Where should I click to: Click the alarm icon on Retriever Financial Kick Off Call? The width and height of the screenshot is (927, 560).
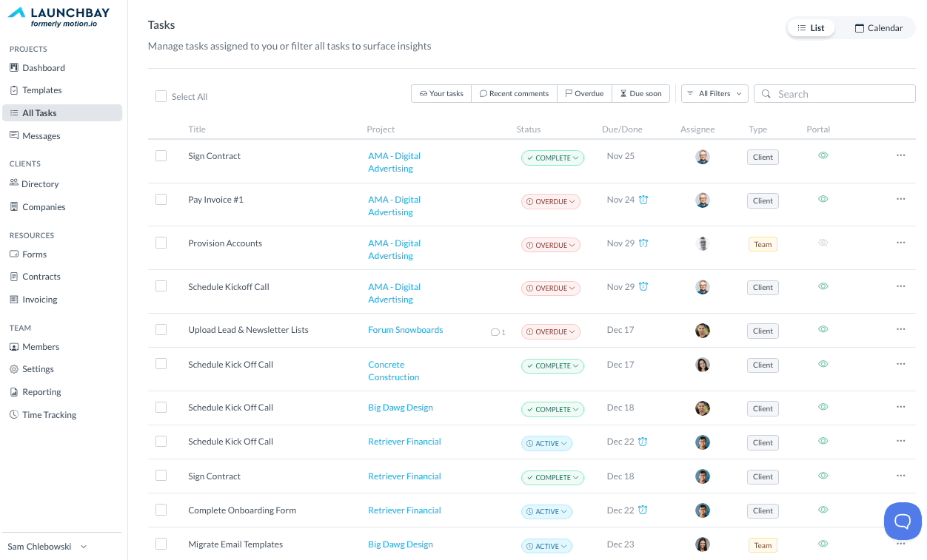[643, 442]
